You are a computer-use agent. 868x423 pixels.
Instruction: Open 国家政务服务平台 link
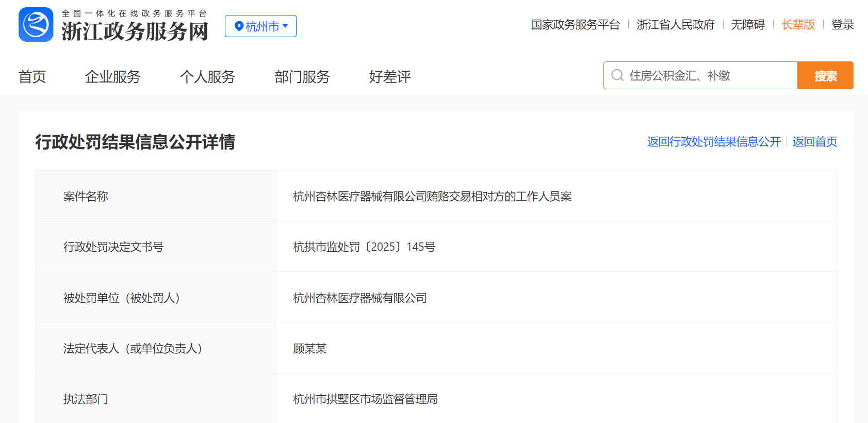pos(575,25)
